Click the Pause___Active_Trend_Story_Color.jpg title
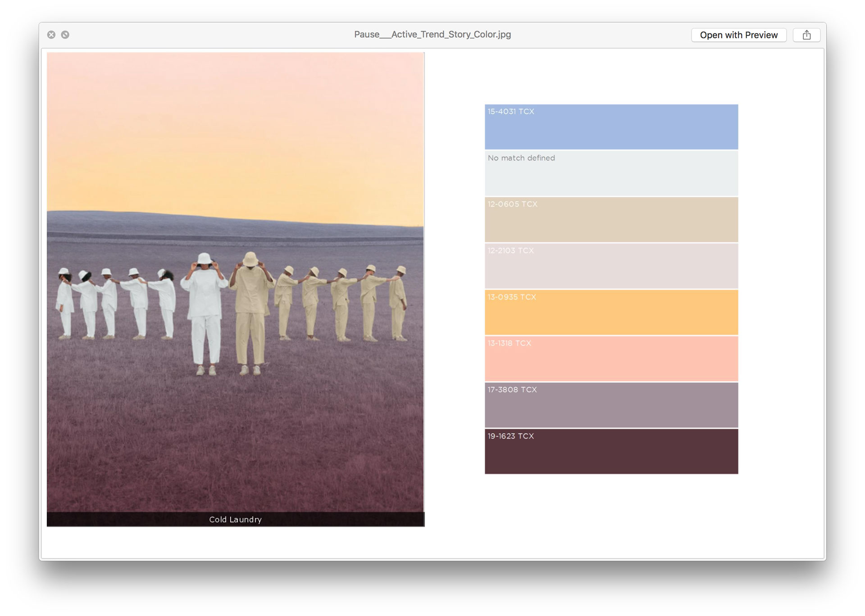This screenshot has width=865, height=616. [x=432, y=35]
